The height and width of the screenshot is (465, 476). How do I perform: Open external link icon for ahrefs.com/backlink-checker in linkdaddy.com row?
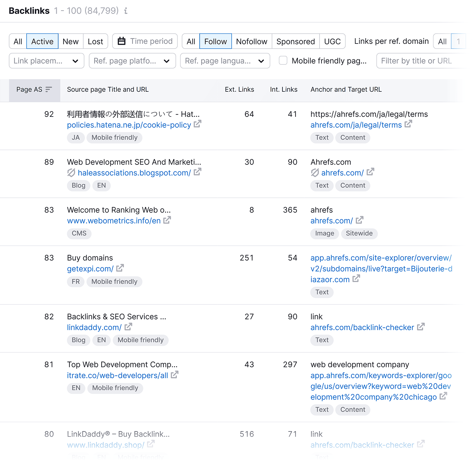pos(421,326)
